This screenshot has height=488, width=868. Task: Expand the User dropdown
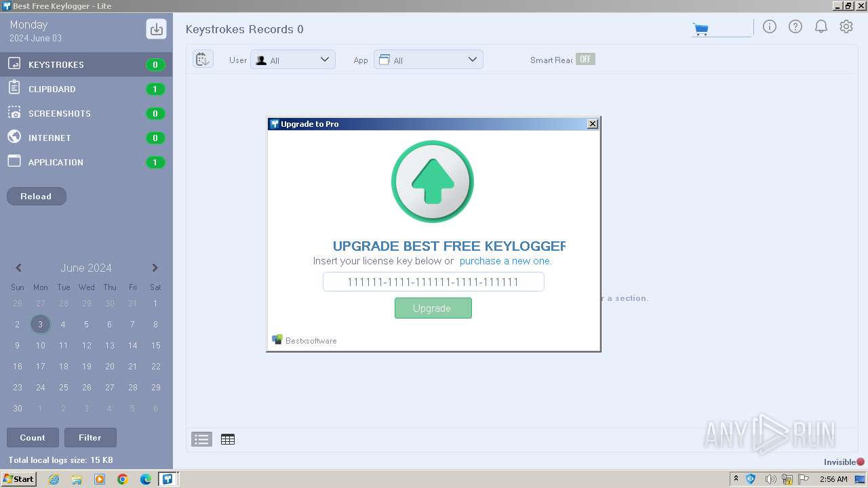click(293, 60)
